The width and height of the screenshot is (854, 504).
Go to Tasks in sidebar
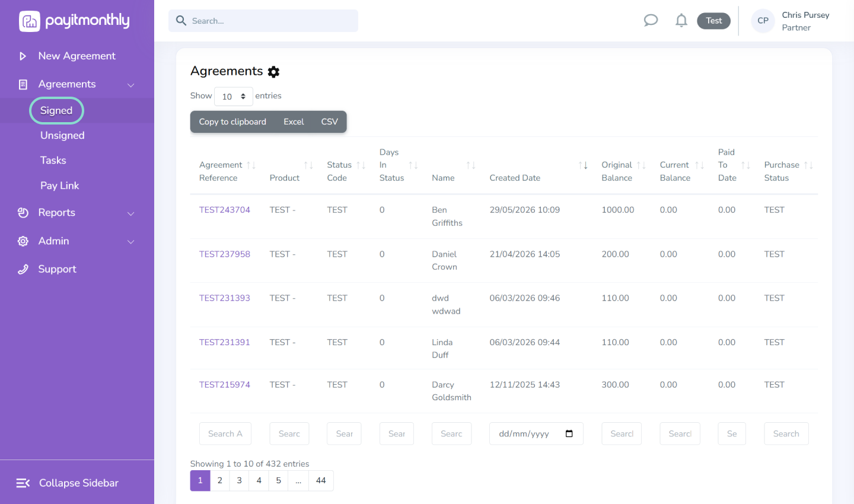tap(53, 161)
